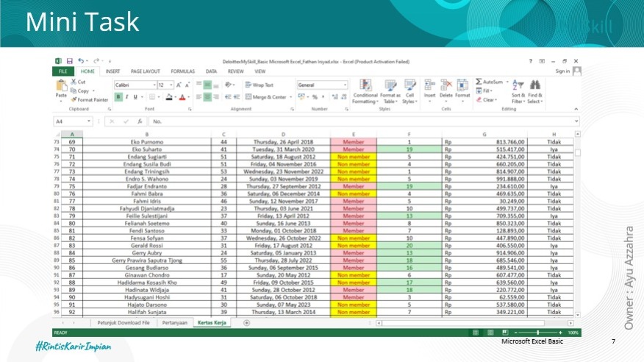Collapse the ribbon with the chevron
The width and height of the screenshot is (644, 362).
576,109
